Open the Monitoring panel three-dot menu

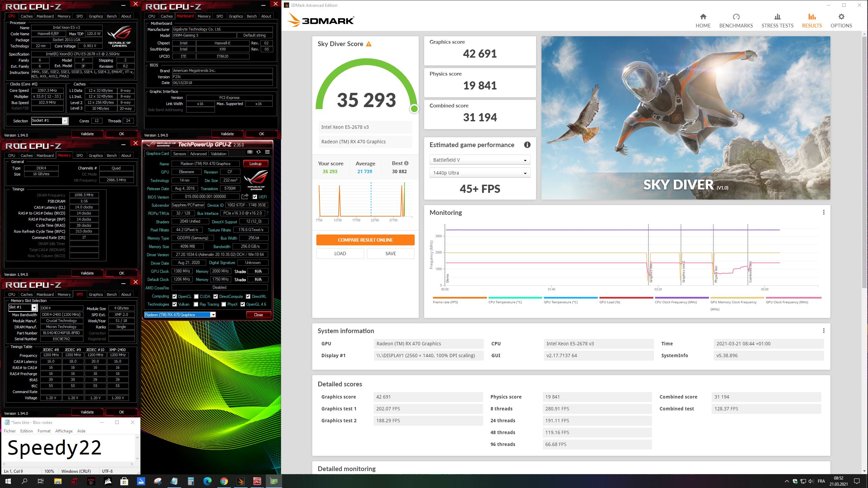824,212
